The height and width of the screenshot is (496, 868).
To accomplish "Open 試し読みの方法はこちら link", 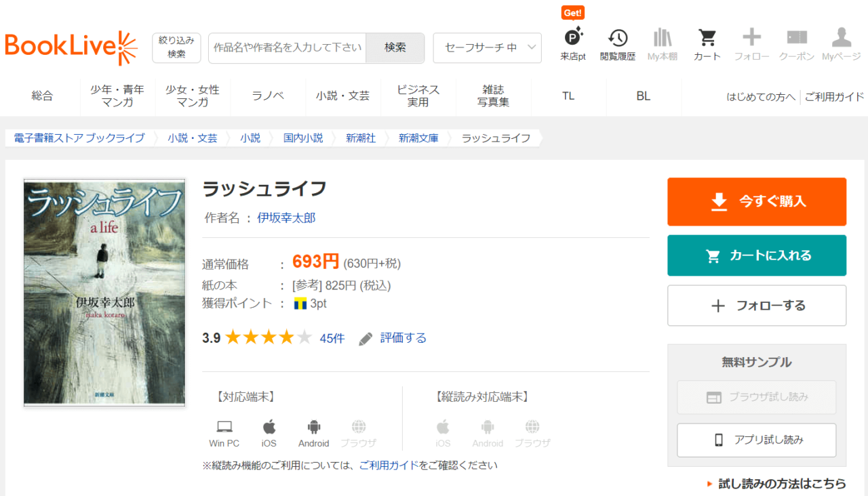I will pyautogui.click(x=782, y=484).
